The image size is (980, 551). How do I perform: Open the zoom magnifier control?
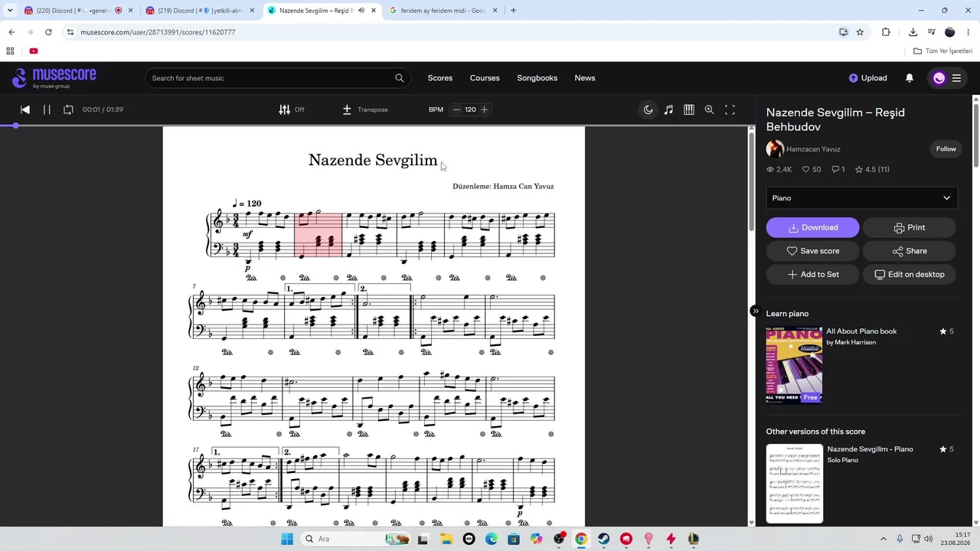pos(709,109)
